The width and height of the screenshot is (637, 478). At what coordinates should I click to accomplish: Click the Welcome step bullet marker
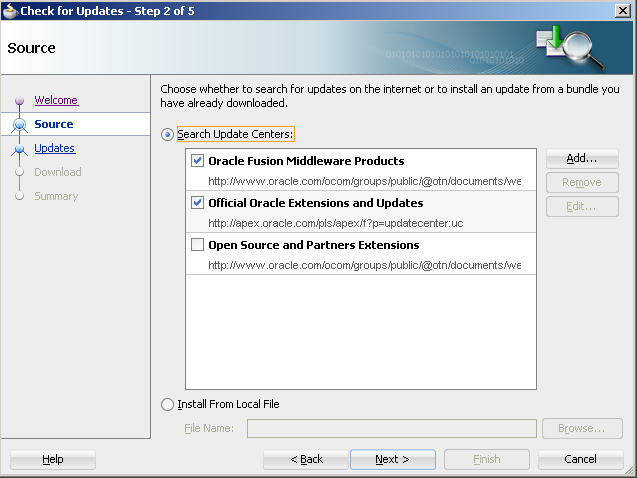20,100
